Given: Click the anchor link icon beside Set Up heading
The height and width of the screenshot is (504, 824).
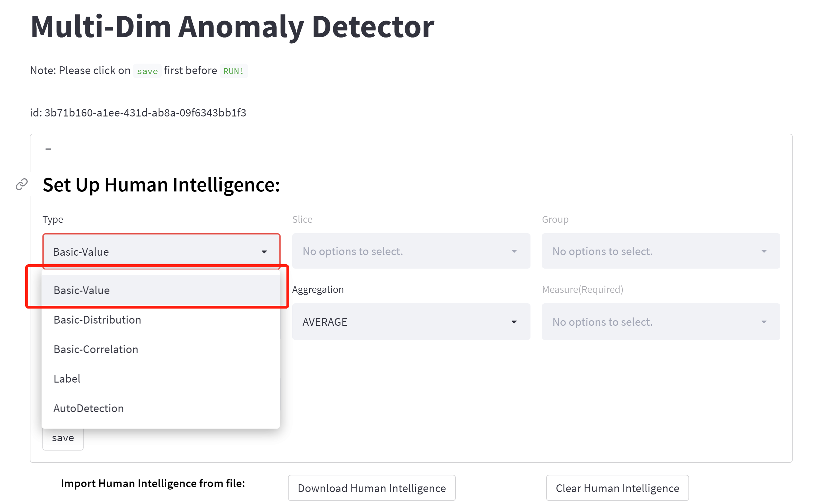Looking at the screenshot, I should pyautogui.click(x=22, y=184).
